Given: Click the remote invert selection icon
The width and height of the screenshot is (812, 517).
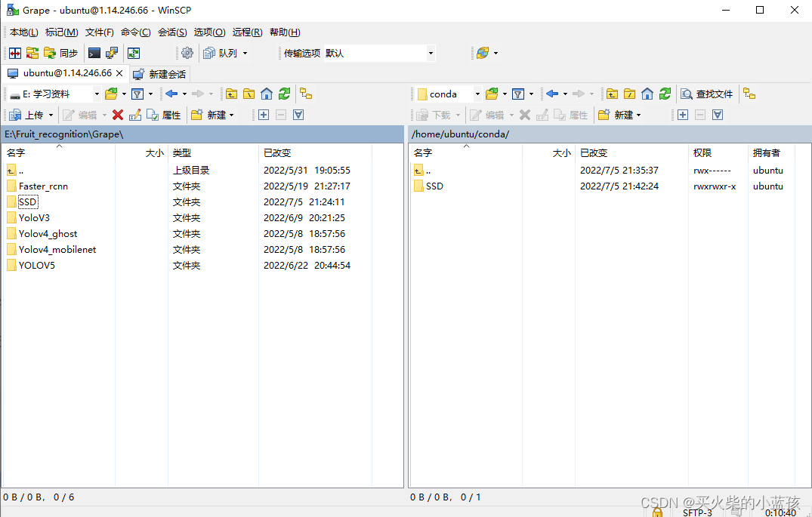Looking at the screenshot, I should [x=718, y=115].
